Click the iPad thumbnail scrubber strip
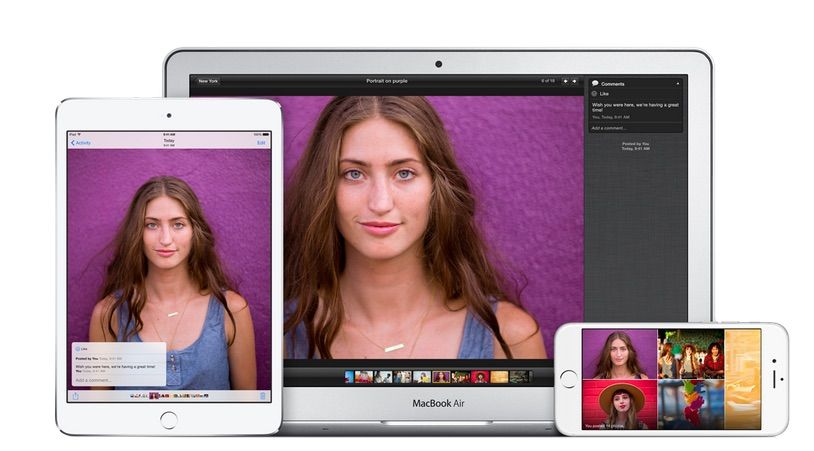The image size is (814, 451). pos(168,395)
